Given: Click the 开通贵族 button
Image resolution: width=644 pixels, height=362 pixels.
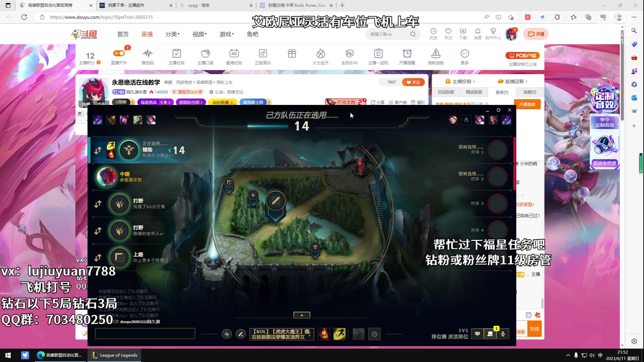Looking at the screenshot, I should [527, 104].
